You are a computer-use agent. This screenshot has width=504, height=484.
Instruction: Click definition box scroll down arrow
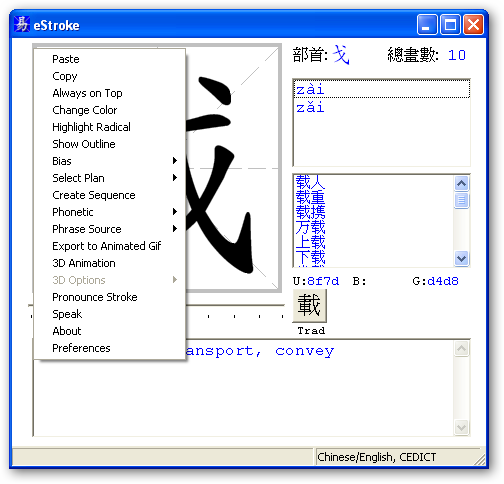tap(461, 427)
